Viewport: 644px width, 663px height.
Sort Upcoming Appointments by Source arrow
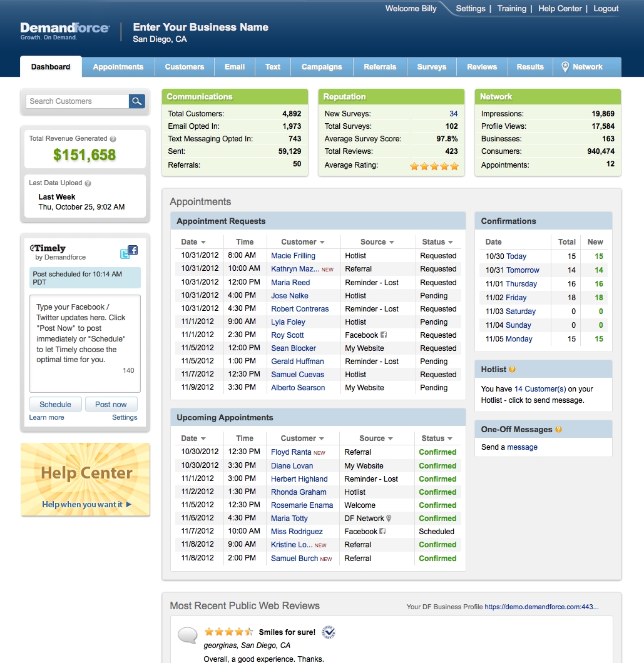click(x=390, y=438)
